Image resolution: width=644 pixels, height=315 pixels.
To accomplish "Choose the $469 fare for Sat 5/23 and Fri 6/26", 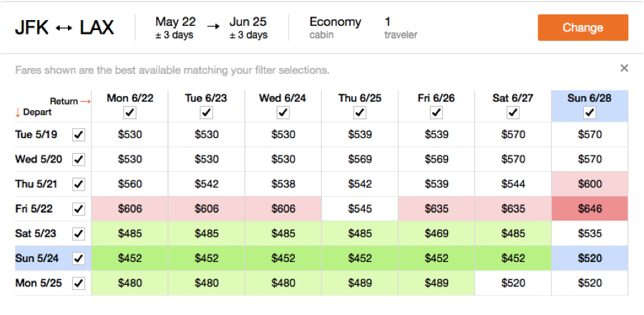I will click(436, 233).
